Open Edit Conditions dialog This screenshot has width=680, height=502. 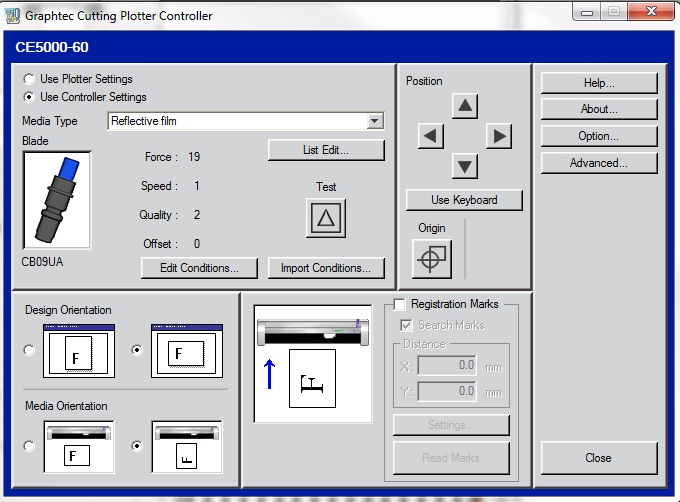(x=199, y=268)
